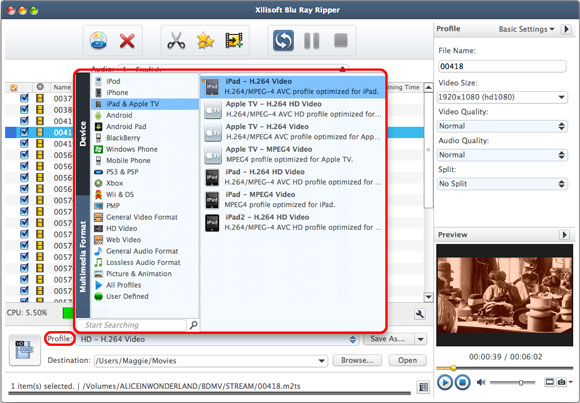580x403 pixels.
Task: Click the preview aspect ratio icon
Action: 550,382
